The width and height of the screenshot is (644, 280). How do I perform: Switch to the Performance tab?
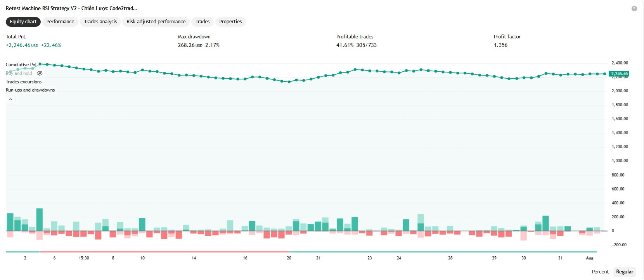(60, 22)
